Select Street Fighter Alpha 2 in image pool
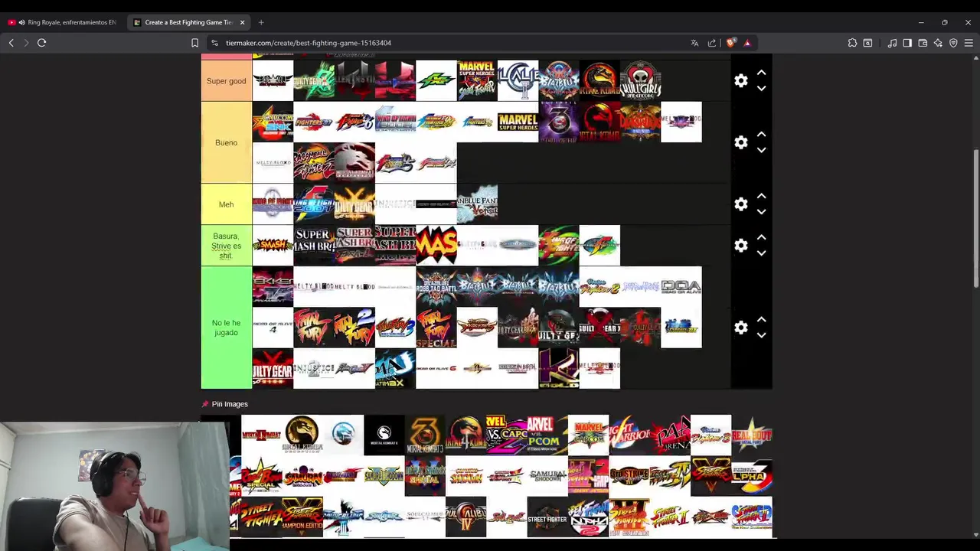The image size is (980, 551). pos(588,517)
